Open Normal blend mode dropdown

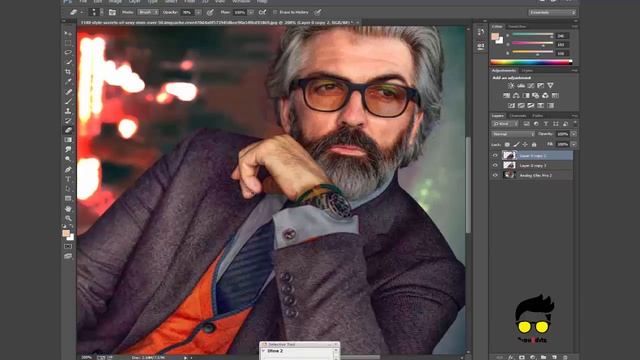(x=513, y=134)
